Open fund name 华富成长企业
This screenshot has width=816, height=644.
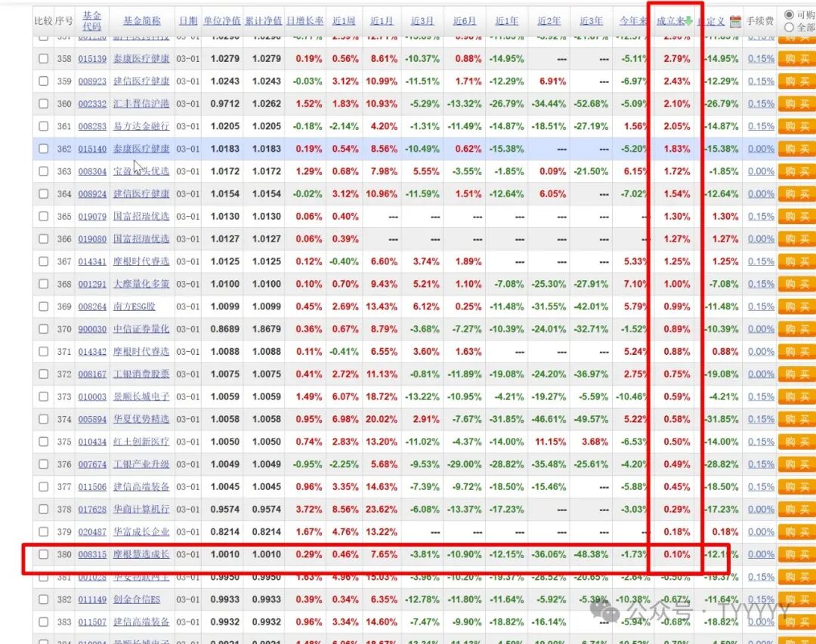click(141, 532)
